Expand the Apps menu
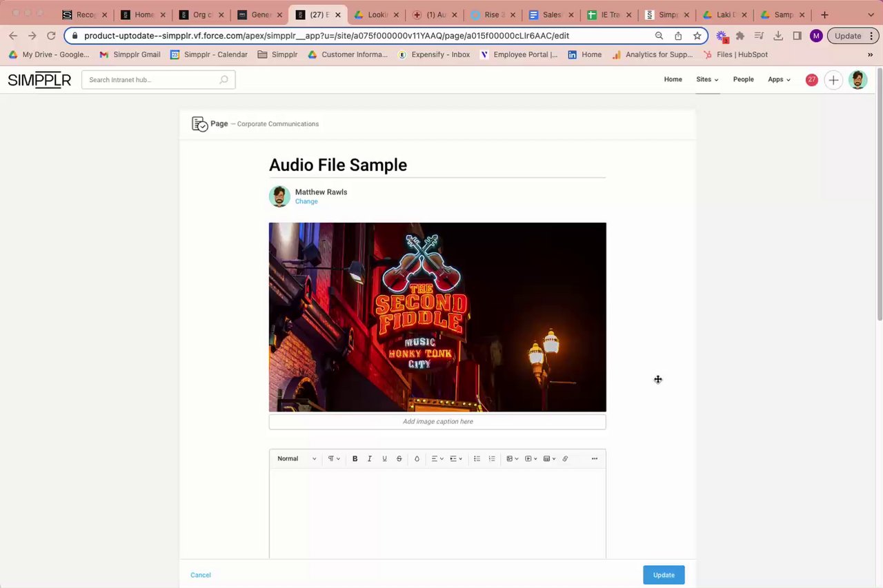This screenshot has height=588, width=883. (x=779, y=80)
